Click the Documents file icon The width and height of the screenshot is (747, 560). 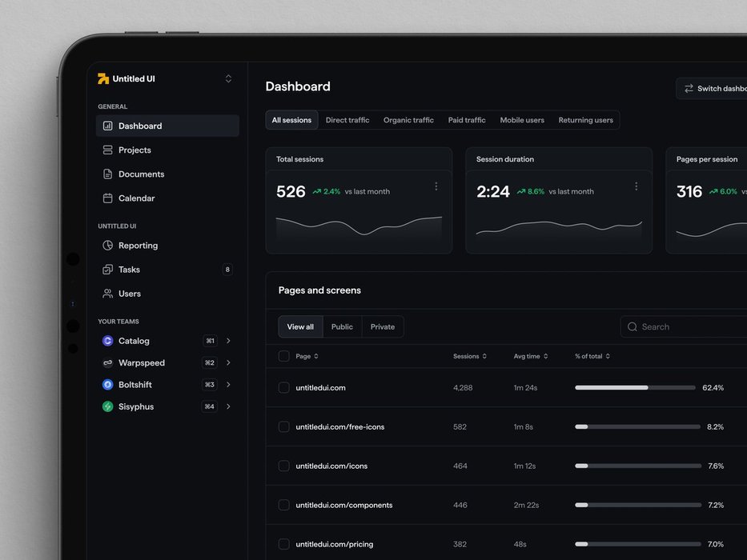108,174
